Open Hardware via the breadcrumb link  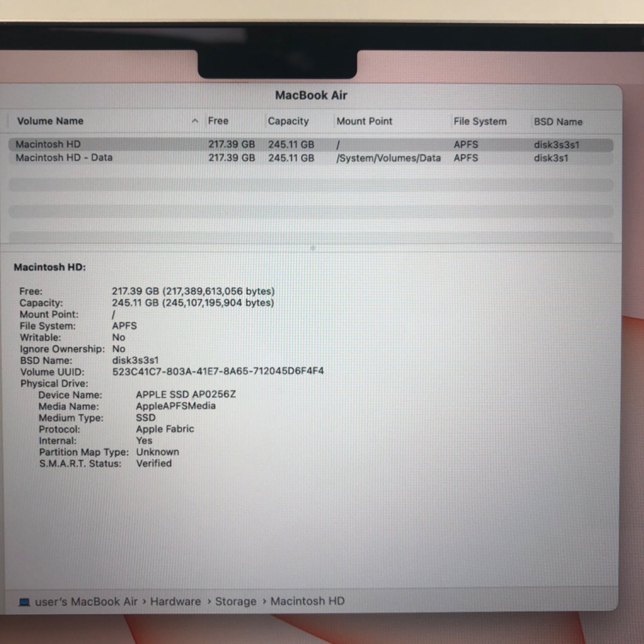[176, 601]
